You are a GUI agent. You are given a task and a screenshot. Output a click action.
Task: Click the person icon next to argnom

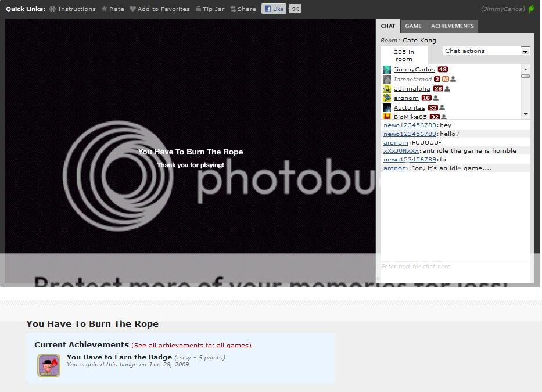coord(436,98)
